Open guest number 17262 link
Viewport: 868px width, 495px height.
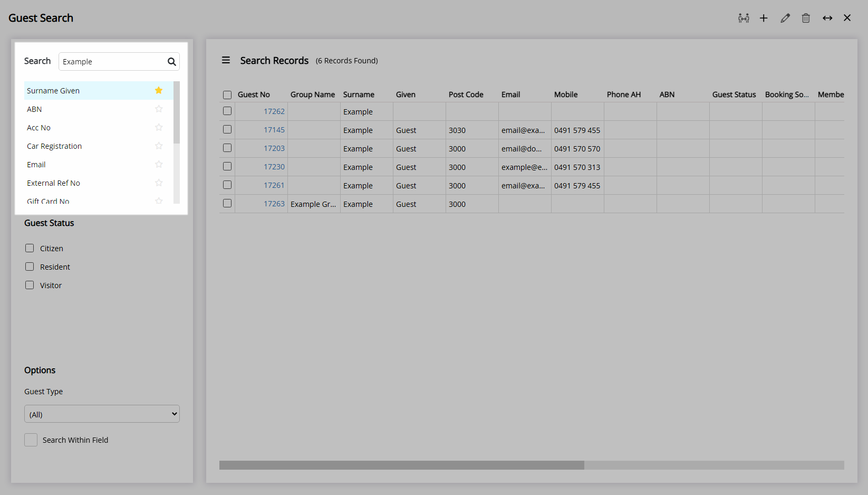coord(274,111)
